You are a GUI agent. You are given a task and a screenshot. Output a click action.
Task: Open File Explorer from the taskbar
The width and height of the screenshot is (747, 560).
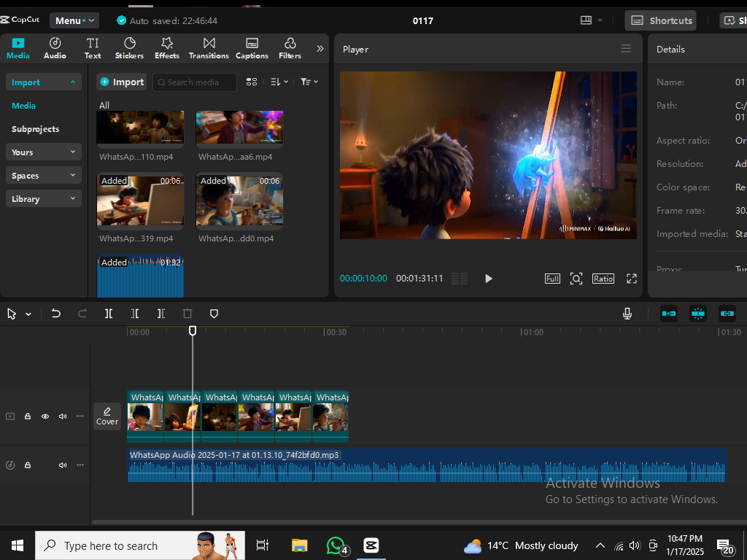coord(300,545)
